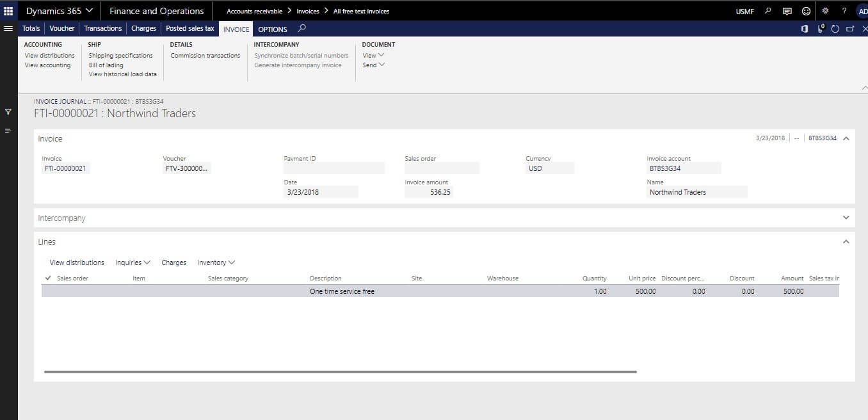Open the Help question mark
This screenshot has height=420, width=868.
844,11
